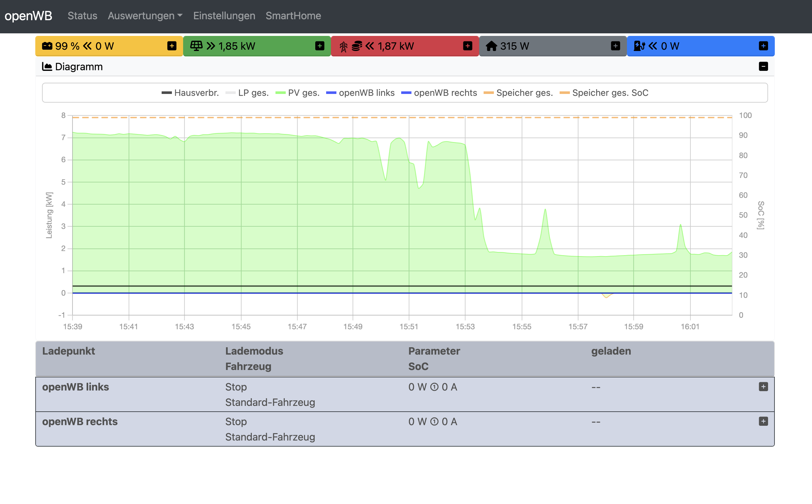This screenshot has width=812, height=504.
Task: Expand the yellow battery storage card
Action: coord(172,46)
